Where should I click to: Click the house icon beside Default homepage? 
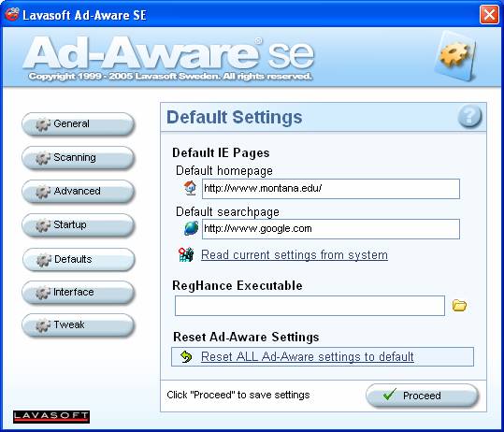point(190,188)
